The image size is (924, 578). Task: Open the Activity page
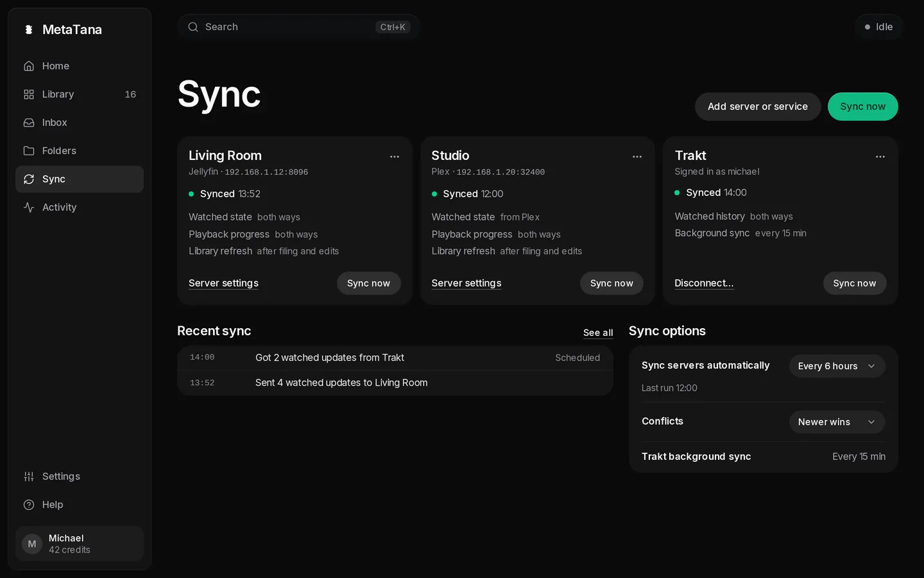pos(80,207)
